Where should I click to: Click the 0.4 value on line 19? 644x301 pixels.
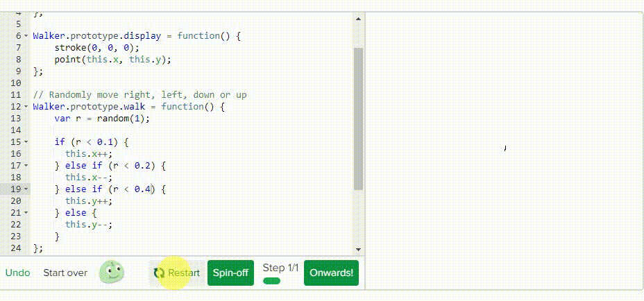click(x=142, y=189)
